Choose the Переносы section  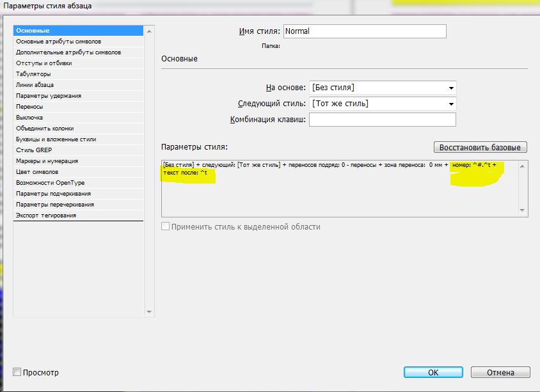(x=78, y=107)
